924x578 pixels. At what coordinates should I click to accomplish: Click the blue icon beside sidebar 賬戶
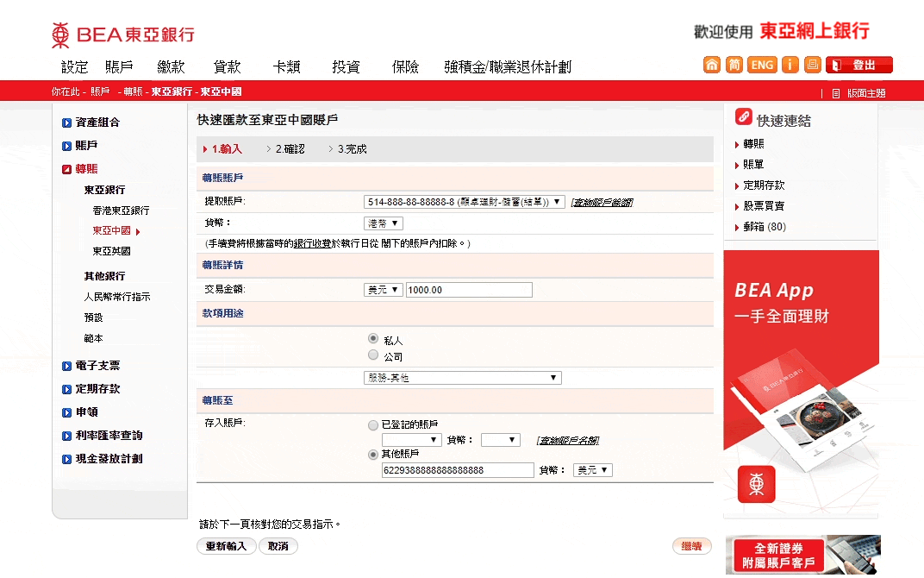point(66,146)
